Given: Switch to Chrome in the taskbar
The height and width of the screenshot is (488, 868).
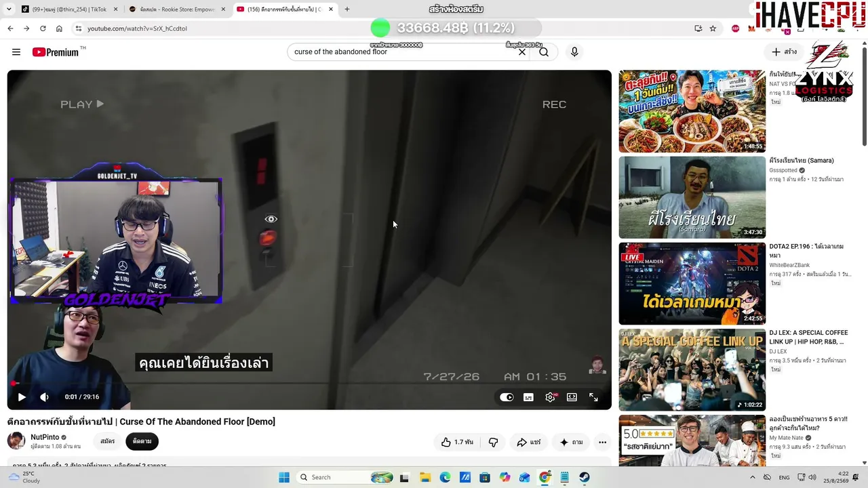Looking at the screenshot, I should click(x=545, y=477).
